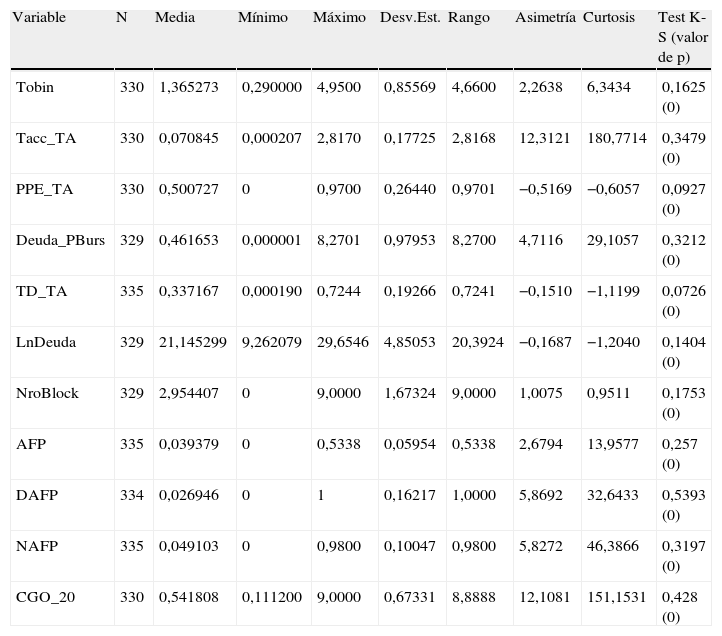Select the TD_TA row label

point(40,291)
